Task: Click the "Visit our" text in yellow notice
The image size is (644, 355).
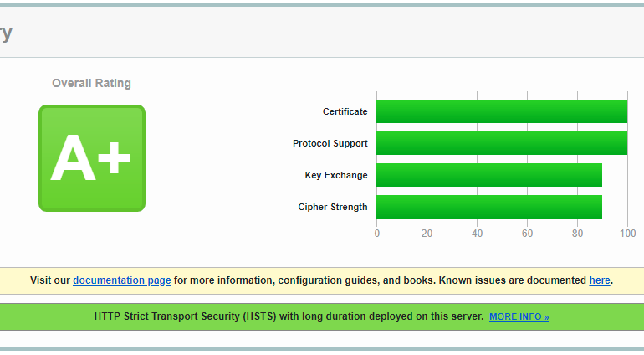Action: (x=50, y=280)
